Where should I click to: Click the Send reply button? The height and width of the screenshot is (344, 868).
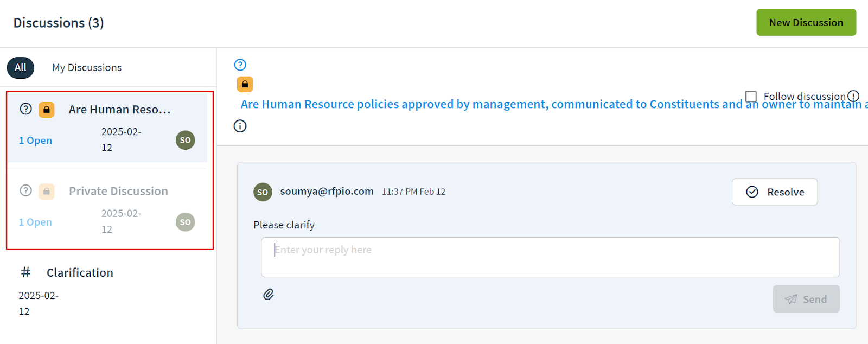(806, 299)
